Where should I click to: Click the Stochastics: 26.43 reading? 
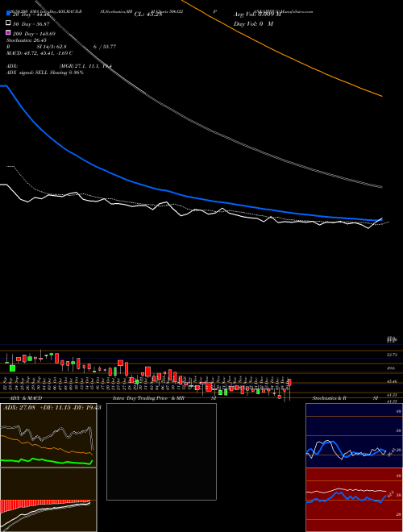click(27, 40)
